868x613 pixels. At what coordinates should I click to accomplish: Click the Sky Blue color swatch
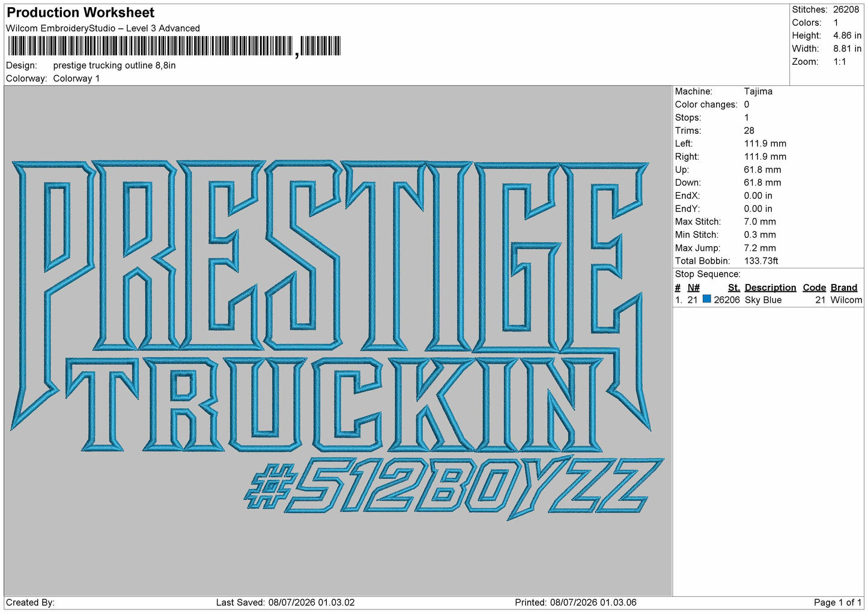point(707,299)
